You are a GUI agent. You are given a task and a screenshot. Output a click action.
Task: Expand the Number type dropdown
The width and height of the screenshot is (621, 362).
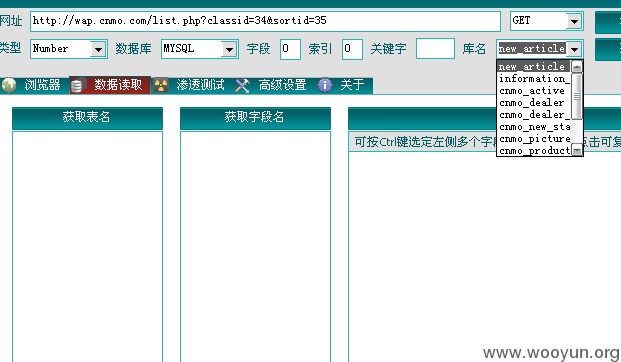pos(98,50)
